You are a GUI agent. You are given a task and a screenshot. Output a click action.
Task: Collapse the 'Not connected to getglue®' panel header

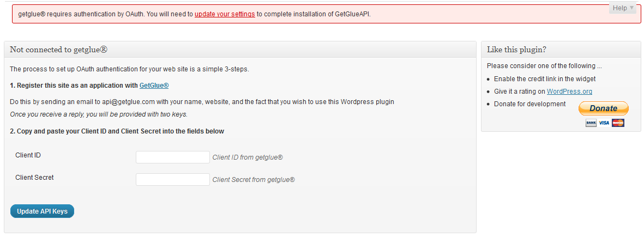point(240,50)
